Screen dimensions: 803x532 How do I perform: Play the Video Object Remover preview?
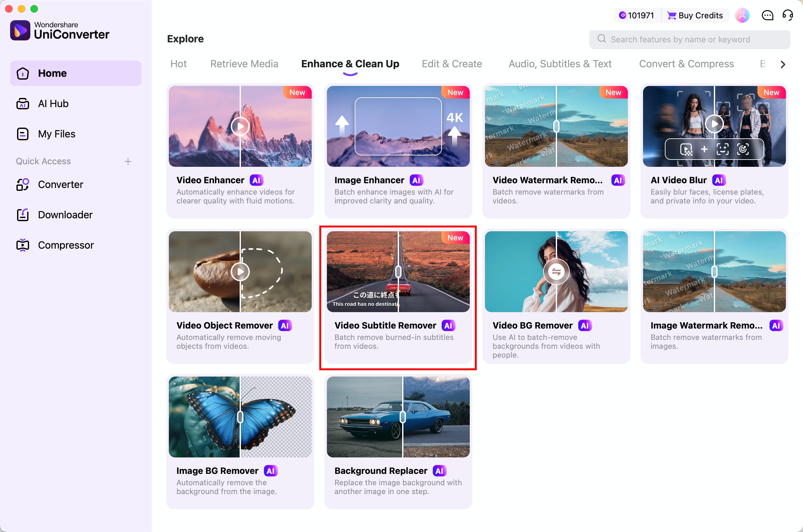coord(240,272)
